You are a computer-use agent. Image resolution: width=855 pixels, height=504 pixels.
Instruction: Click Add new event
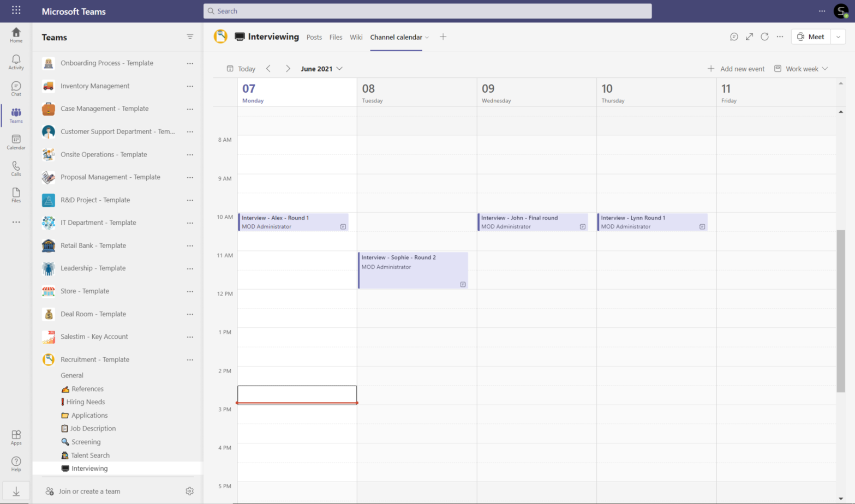pyautogui.click(x=736, y=69)
